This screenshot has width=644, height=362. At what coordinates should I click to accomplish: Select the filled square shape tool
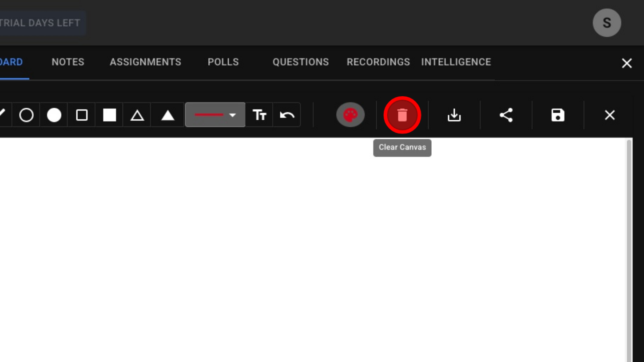[109, 115]
